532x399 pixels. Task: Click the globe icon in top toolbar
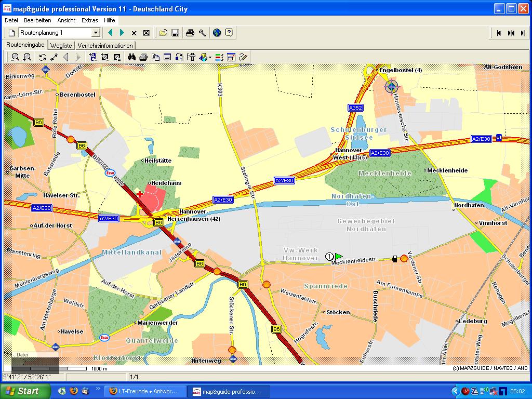[217, 33]
